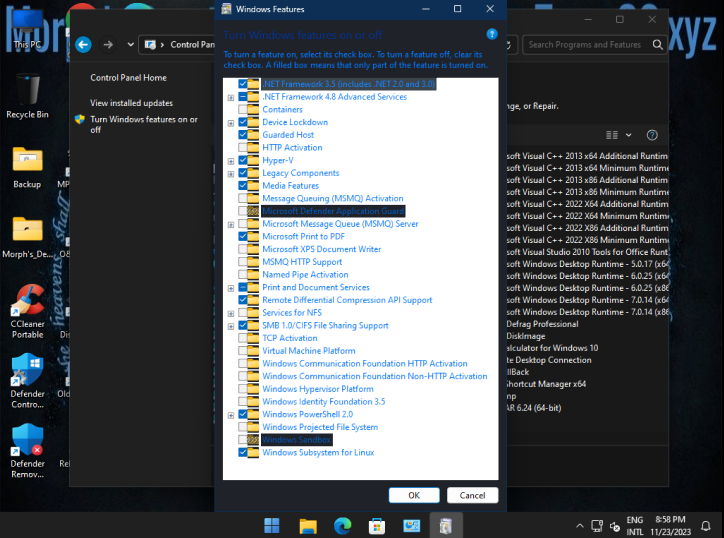This screenshot has width=724, height=538.
Task: Open the Start menu on taskbar
Action: pos(272,526)
